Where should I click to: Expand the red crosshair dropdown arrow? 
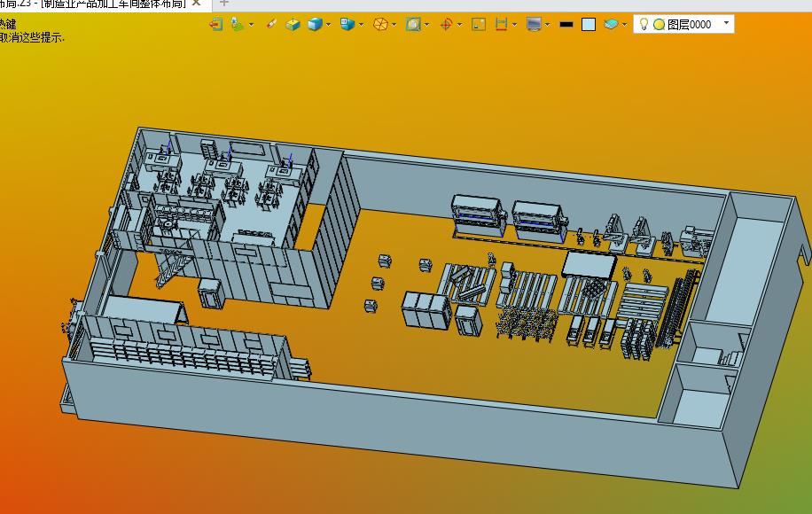point(459,25)
